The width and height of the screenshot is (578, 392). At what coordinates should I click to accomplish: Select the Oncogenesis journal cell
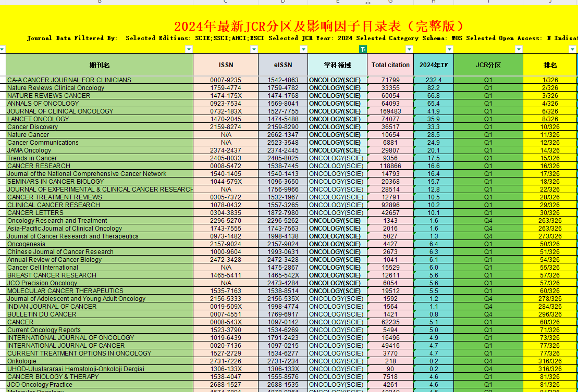tap(100, 244)
